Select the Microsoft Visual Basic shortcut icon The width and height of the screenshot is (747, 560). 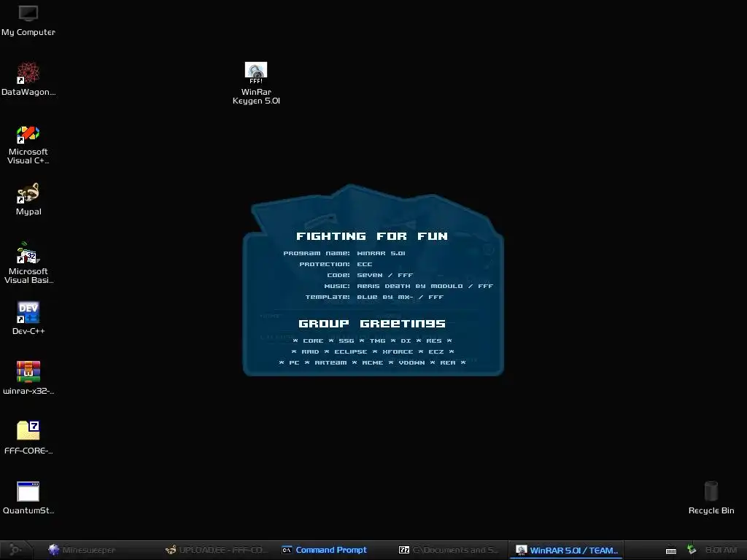tap(28, 263)
